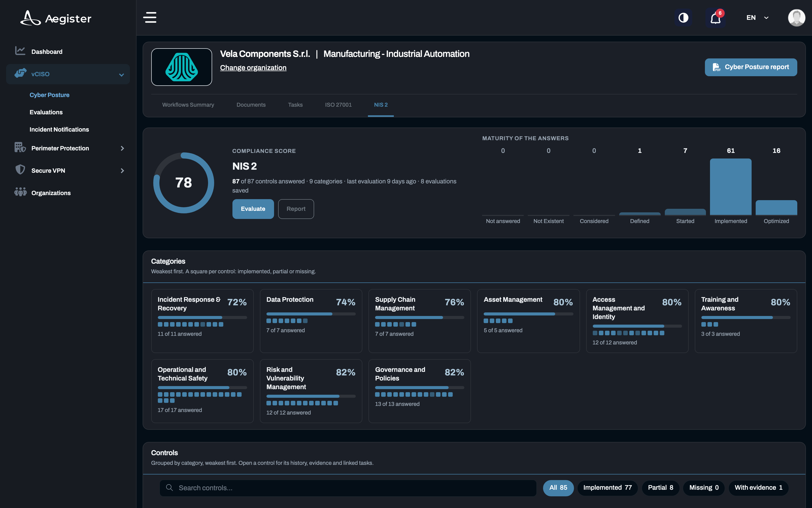The image size is (812, 508).
Task: Click the Data Protection progress bar
Action: [x=311, y=314]
